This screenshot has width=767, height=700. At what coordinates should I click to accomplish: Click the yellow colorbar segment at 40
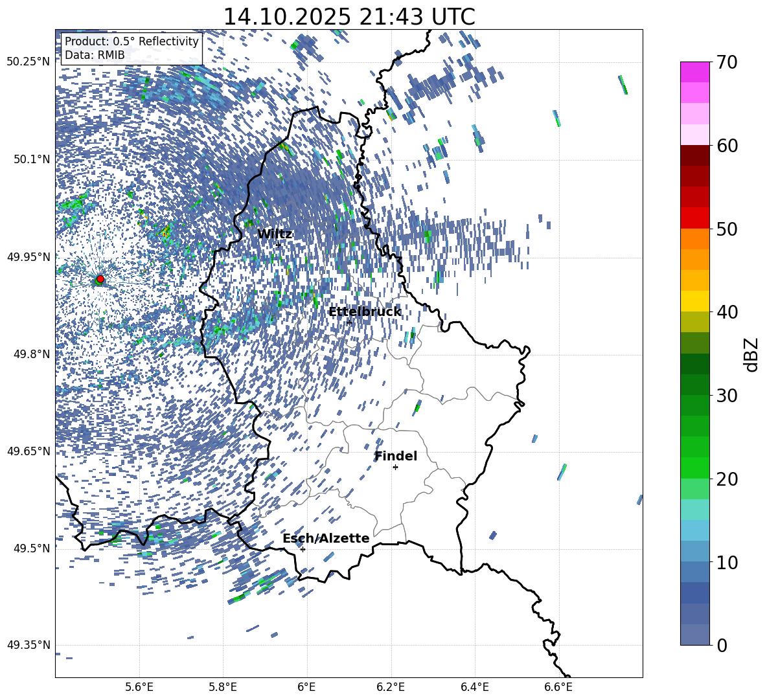coord(694,301)
